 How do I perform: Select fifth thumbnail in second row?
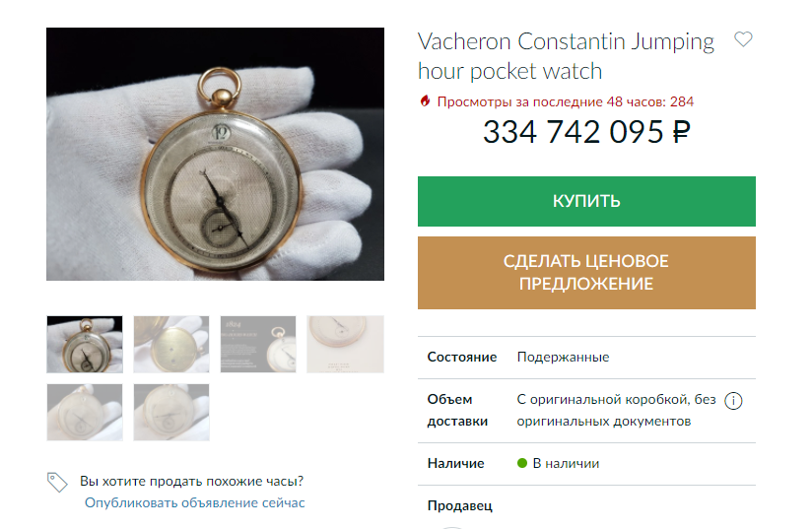point(85,412)
